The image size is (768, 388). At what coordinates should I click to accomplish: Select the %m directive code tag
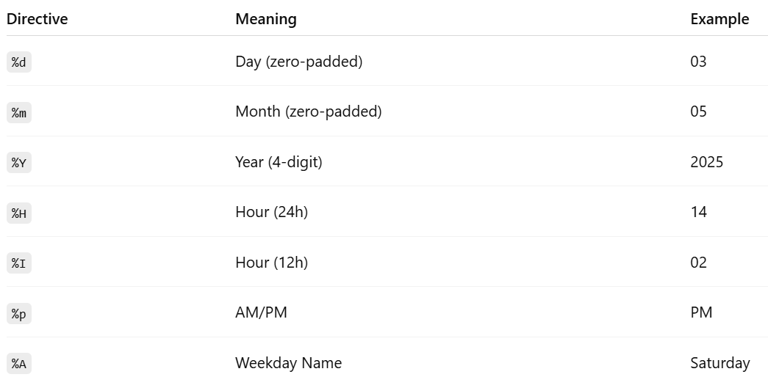pyautogui.click(x=19, y=112)
